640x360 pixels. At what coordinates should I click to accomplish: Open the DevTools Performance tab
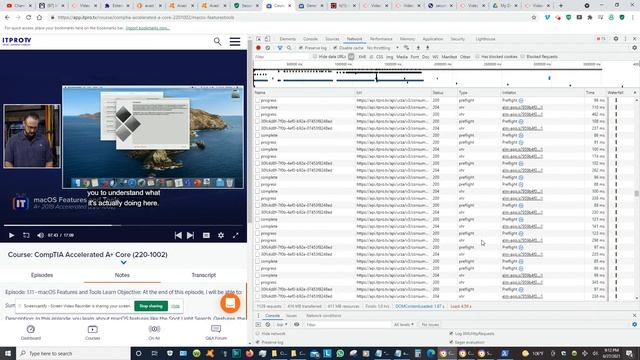[381, 39]
